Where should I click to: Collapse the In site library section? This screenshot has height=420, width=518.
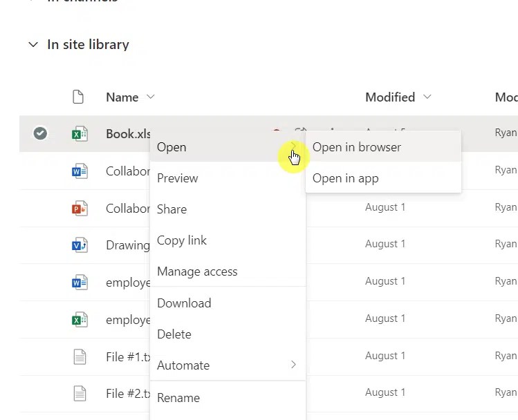pos(33,44)
